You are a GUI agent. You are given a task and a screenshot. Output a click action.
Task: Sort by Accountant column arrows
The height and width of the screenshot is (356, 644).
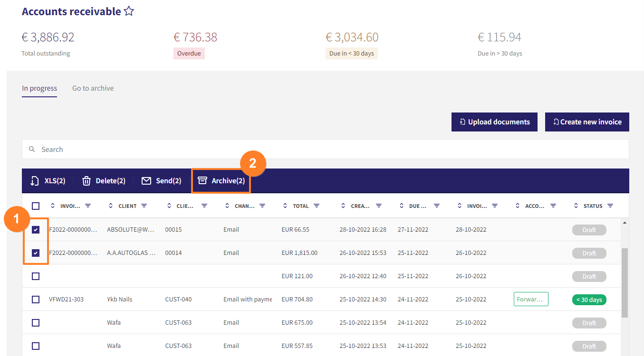518,206
